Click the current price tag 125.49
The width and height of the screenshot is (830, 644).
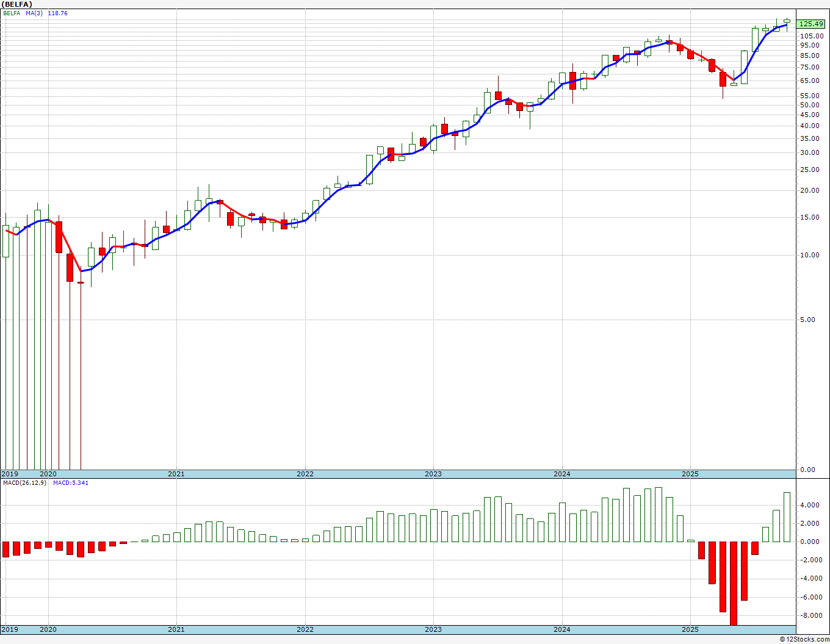(811, 24)
